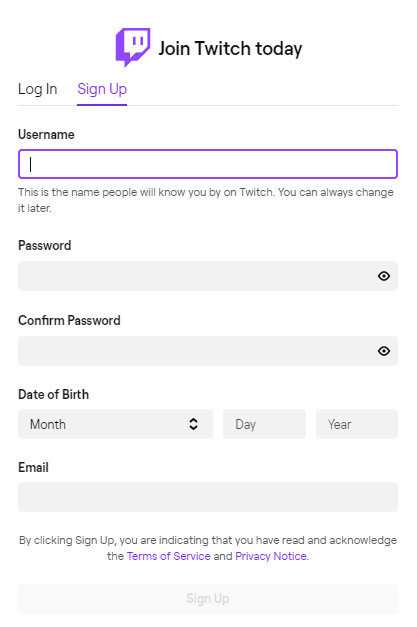This screenshot has height=627, width=417.
Task: Click the Join Twitch today heading
Action: coord(230,49)
